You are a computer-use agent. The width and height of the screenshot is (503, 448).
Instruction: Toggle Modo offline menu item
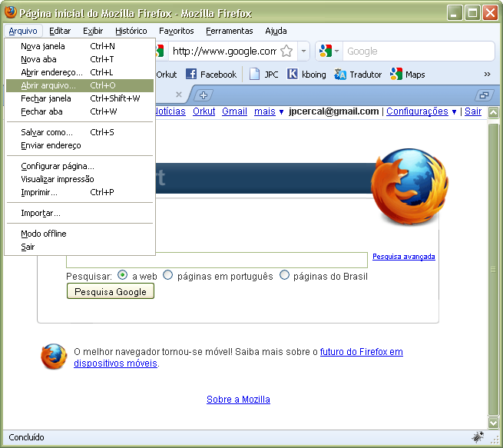[x=80, y=234]
